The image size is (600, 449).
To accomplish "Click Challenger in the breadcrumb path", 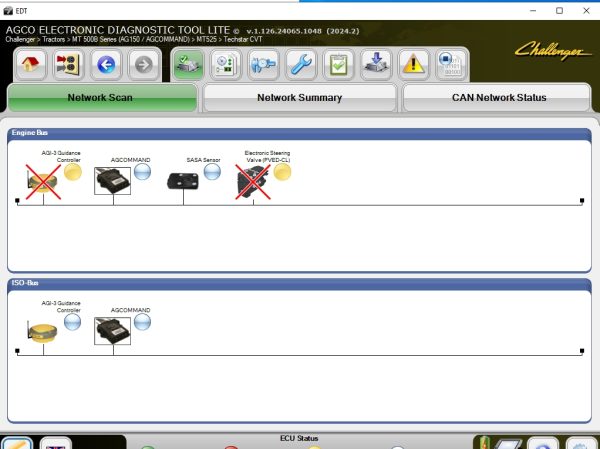I will [x=20, y=39].
